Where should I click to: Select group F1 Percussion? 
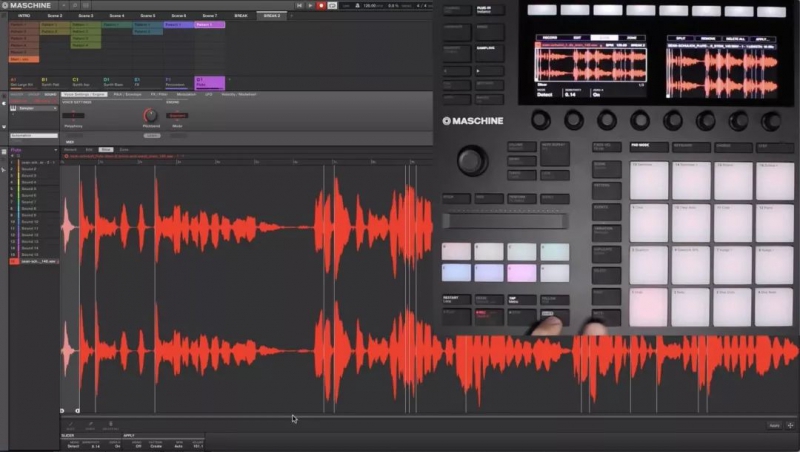coord(179,82)
